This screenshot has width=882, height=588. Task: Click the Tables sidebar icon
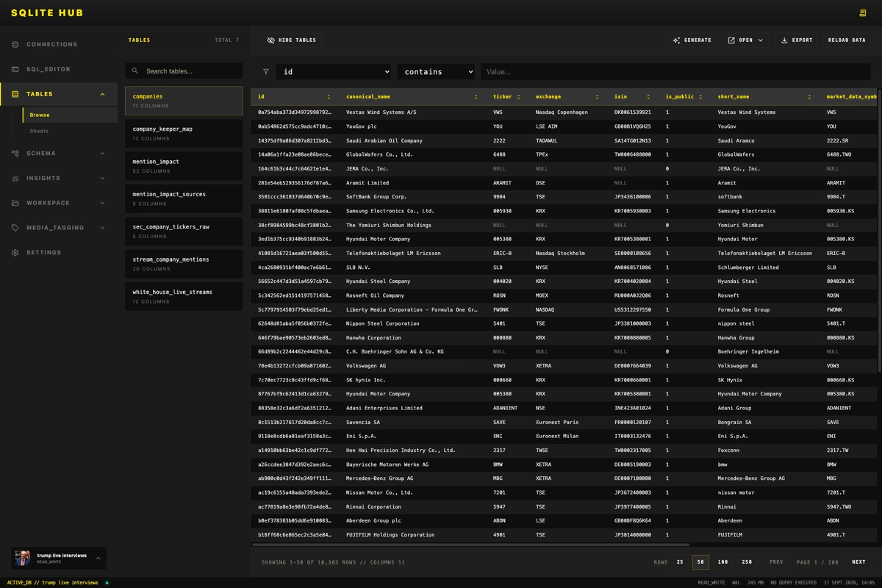click(15, 94)
